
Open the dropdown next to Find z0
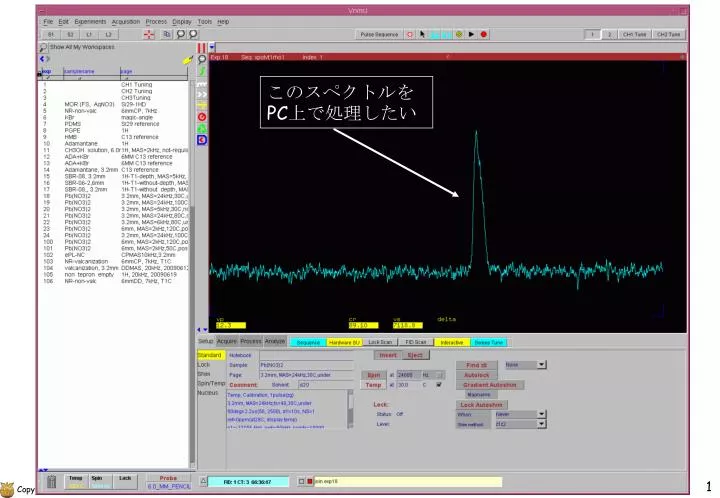pos(542,365)
